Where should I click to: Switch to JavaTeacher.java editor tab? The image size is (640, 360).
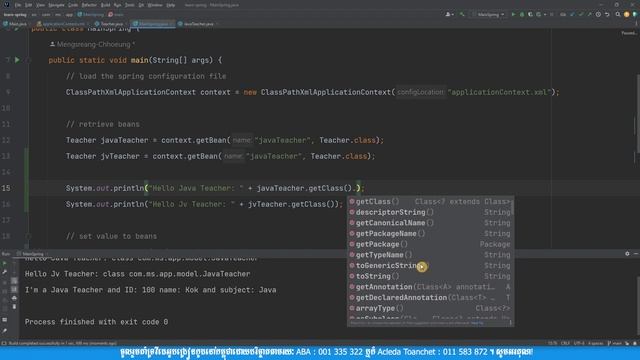point(197,24)
